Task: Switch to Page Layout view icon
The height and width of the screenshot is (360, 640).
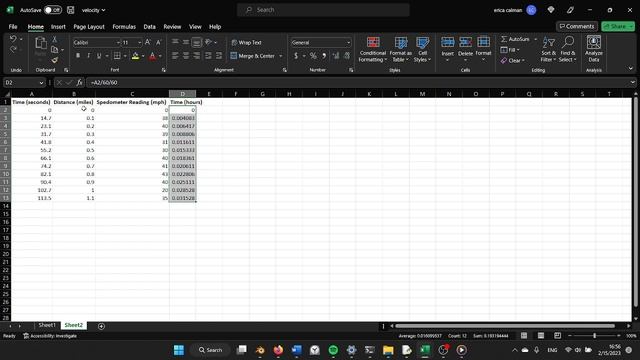Action: pyautogui.click(x=541, y=336)
